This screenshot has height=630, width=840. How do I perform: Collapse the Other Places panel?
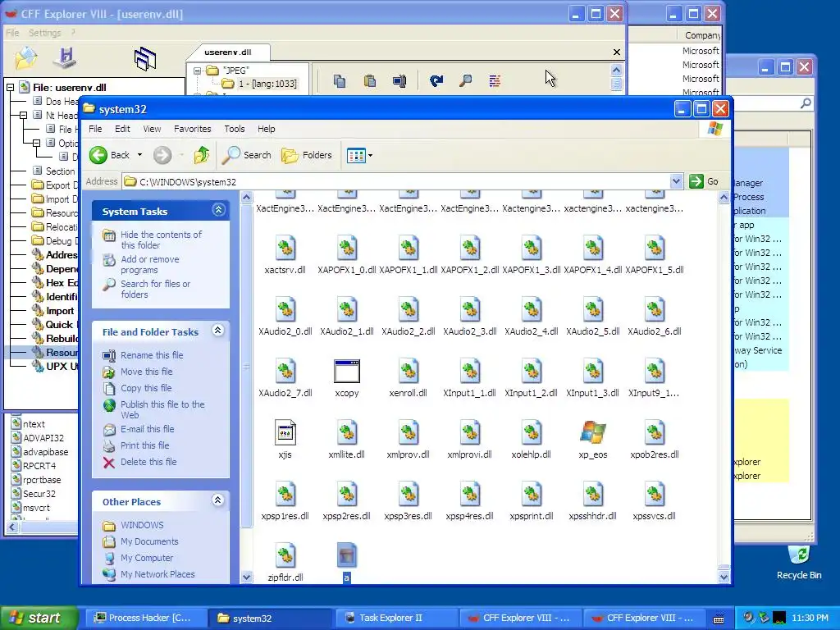[x=218, y=500]
